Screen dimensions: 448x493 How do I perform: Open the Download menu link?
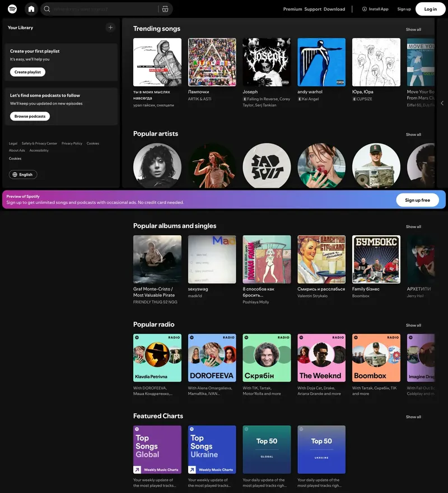pyautogui.click(x=334, y=9)
